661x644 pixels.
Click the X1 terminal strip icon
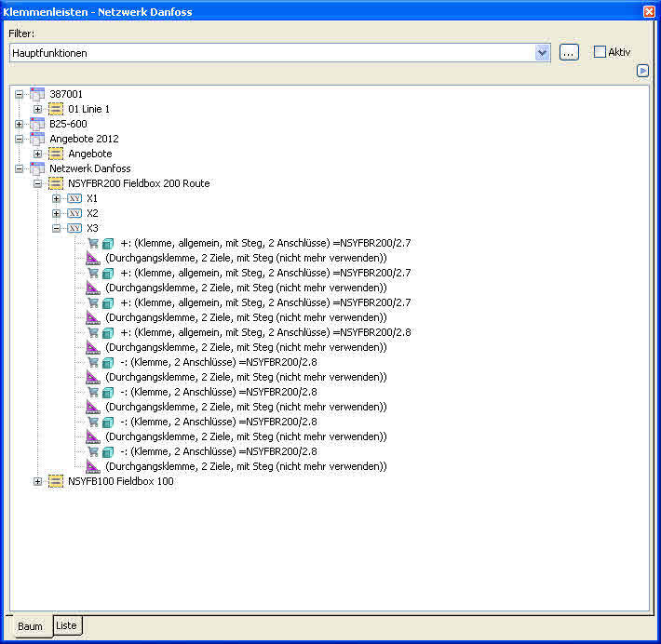click(x=74, y=198)
